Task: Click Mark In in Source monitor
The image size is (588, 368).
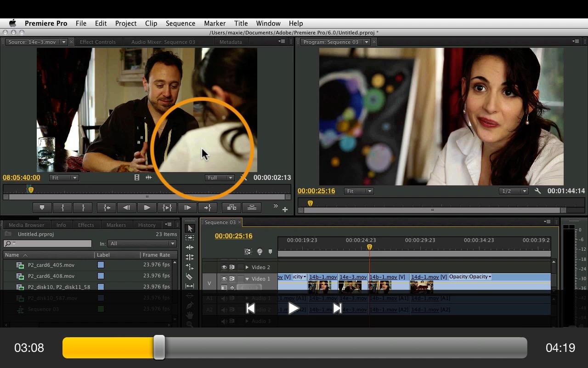Action: 62,208
